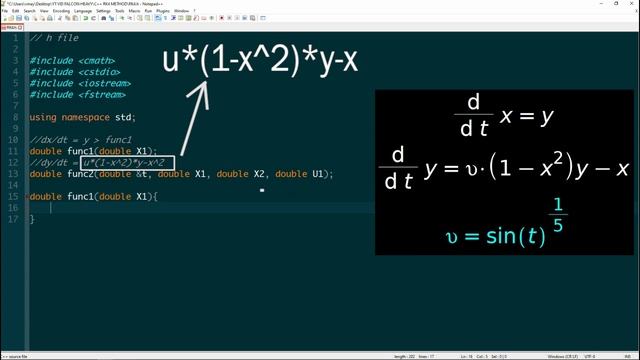Click the '// h file' comment line
Screen dimensions: 640x360
(54, 38)
